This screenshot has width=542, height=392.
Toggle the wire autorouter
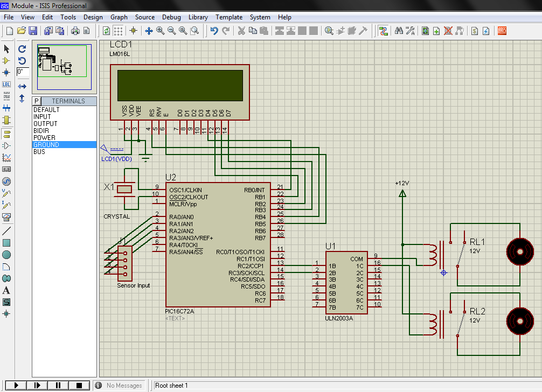tap(384, 31)
